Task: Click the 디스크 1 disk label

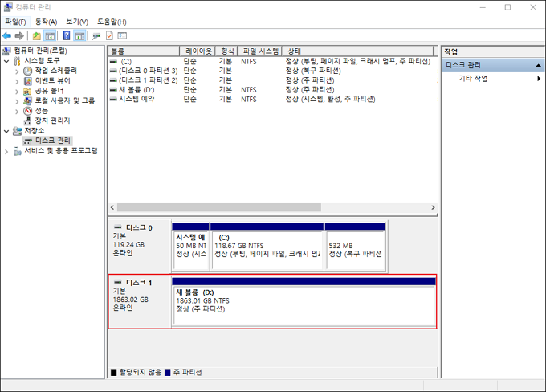Action: [139, 283]
